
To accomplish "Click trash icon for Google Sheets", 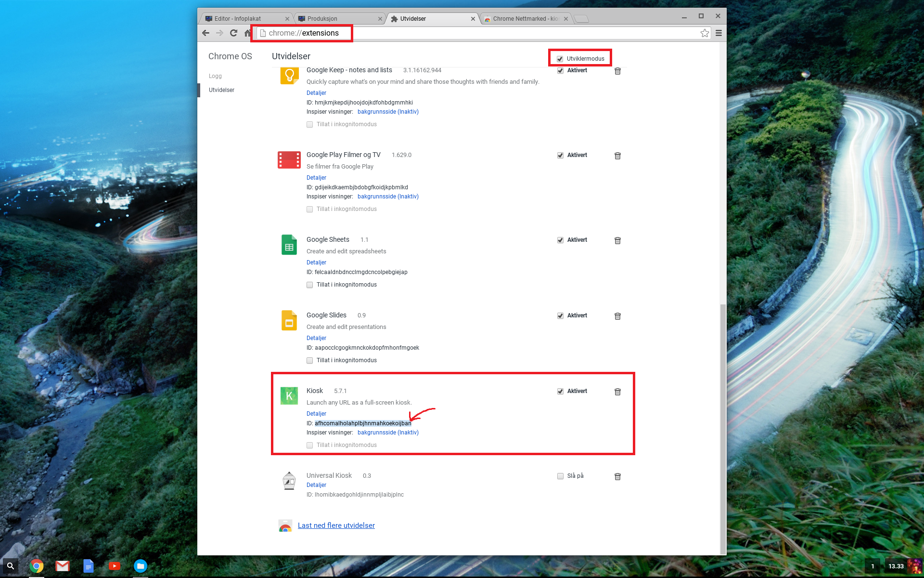I will pyautogui.click(x=617, y=240).
